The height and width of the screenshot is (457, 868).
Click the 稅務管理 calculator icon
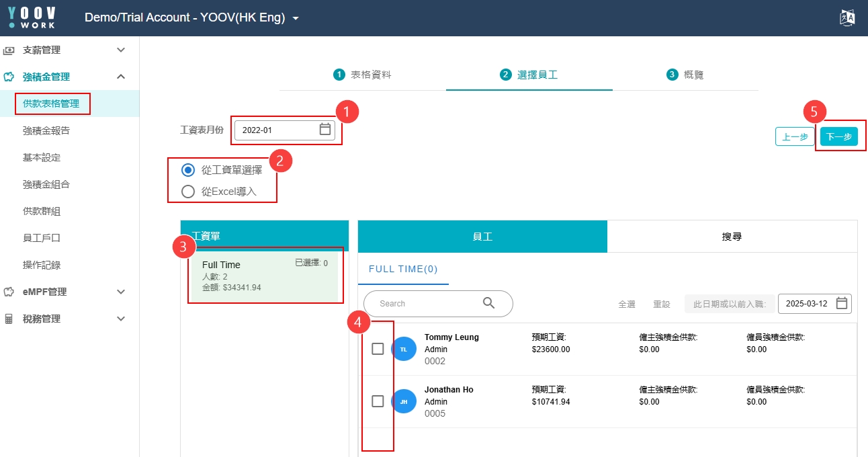point(9,319)
